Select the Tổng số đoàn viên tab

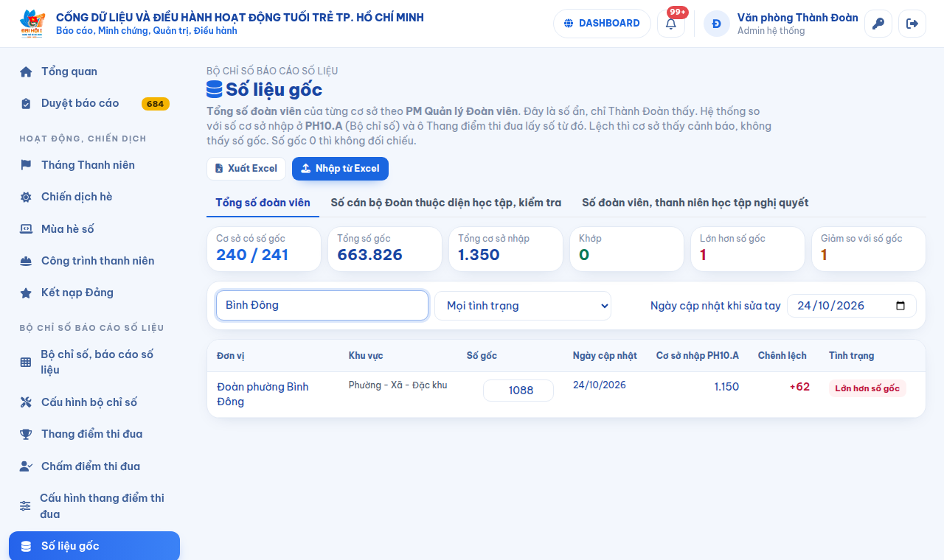[x=263, y=203]
